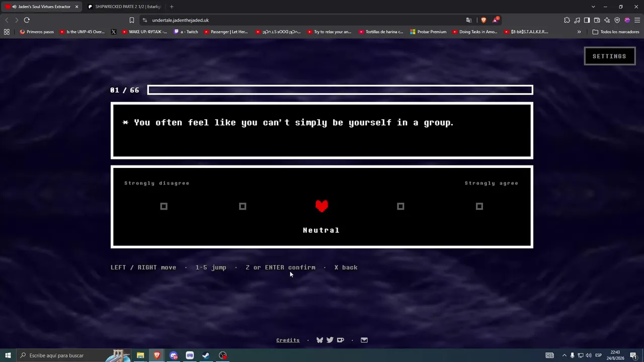Open the Probar Premium bookmark
644x362 pixels.
click(428, 32)
